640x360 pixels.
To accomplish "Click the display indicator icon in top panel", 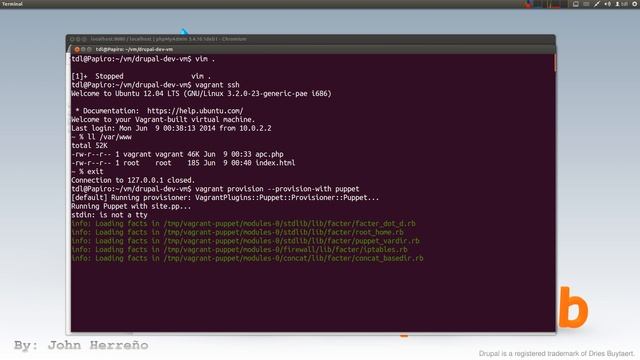I will pos(576,4).
